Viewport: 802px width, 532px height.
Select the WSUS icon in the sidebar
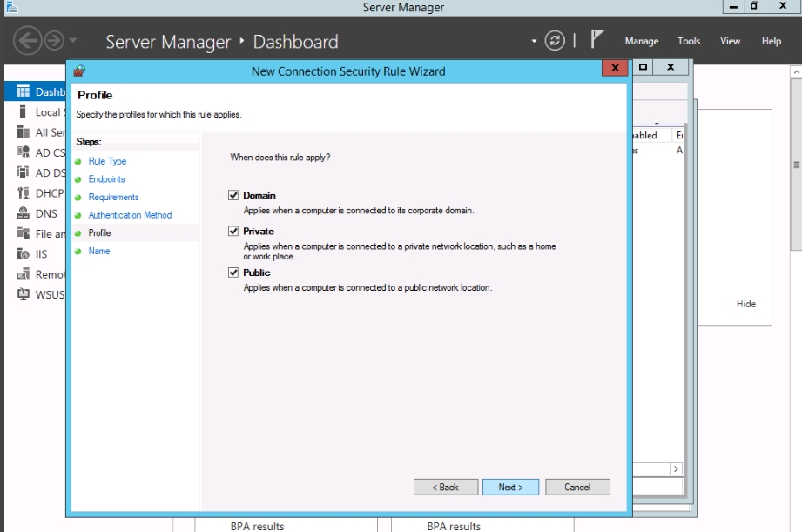tap(23, 294)
